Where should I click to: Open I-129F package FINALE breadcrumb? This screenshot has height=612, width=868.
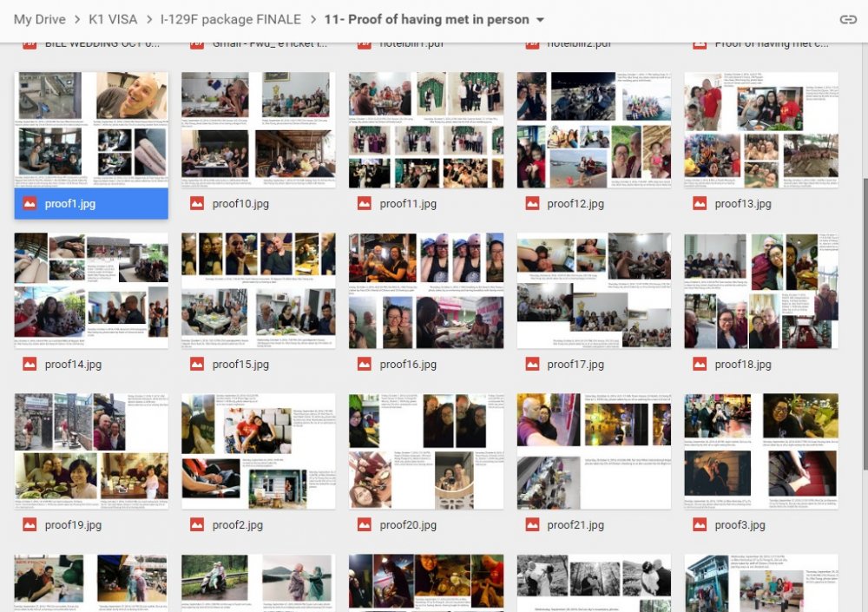coord(231,19)
